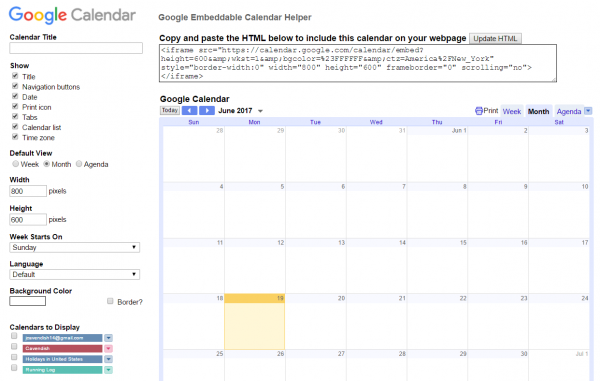Click the June 24 date number

click(x=585, y=298)
